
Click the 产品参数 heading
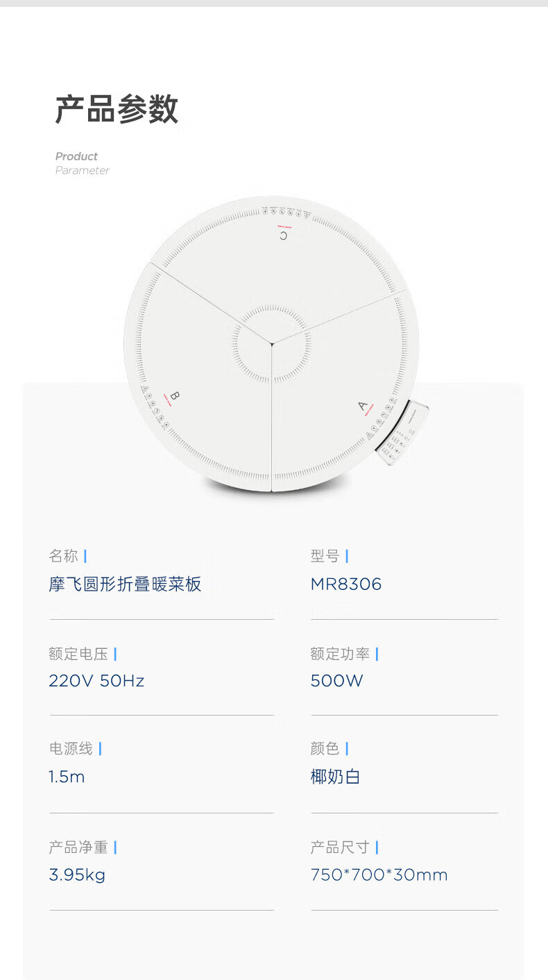[117, 110]
